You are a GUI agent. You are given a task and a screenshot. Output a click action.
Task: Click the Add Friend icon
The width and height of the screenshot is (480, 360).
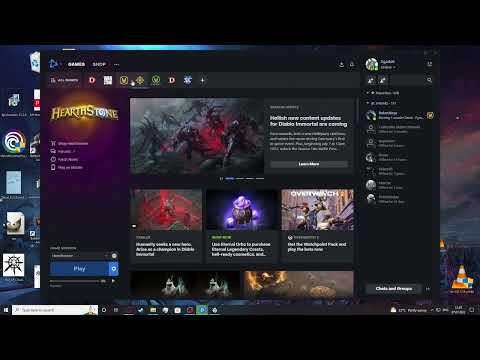pyautogui.click(x=371, y=80)
